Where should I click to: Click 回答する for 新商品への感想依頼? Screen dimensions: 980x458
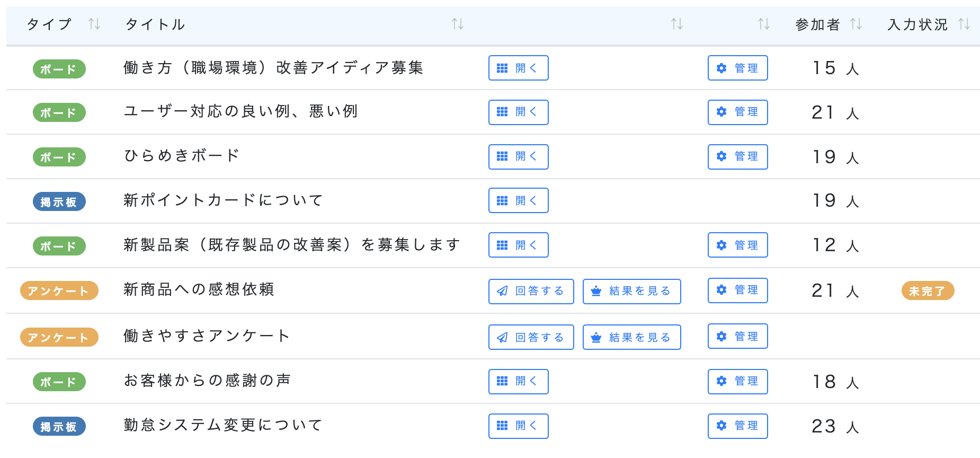coord(531,292)
